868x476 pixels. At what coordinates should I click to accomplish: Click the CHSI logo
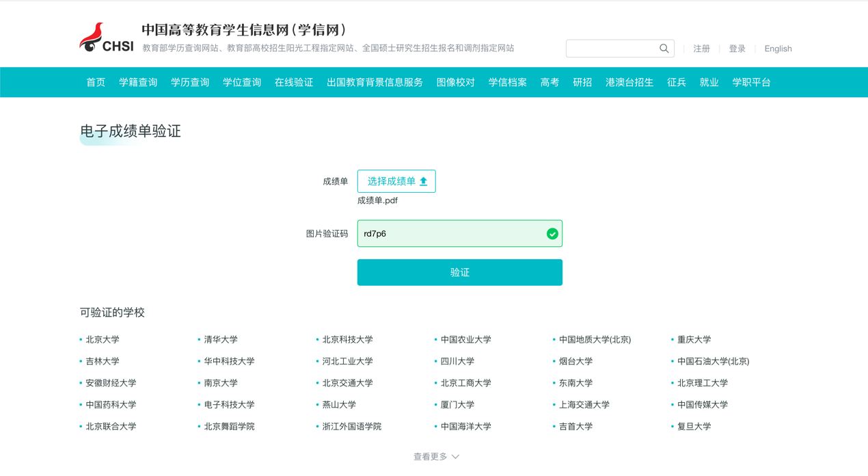pyautogui.click(x=107, y=38)
